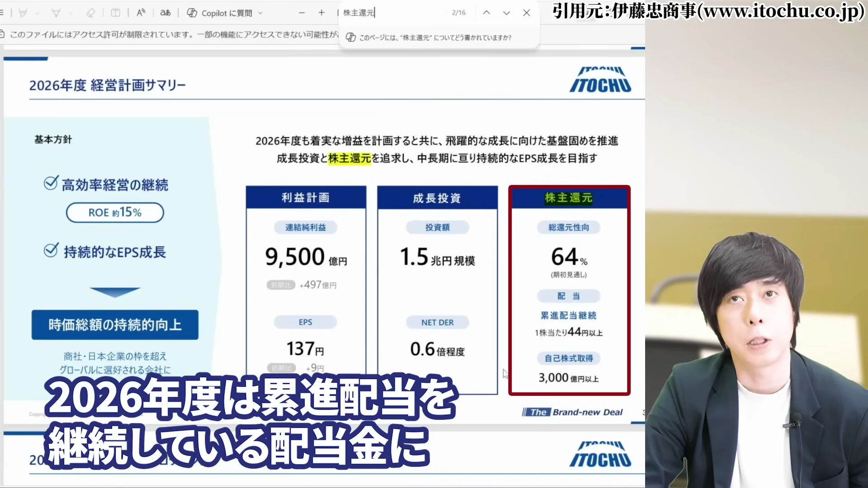The width and height of the screenshot is (868, 488).
Task: Click the 自己株式取得 label
Action: [569, 358]
